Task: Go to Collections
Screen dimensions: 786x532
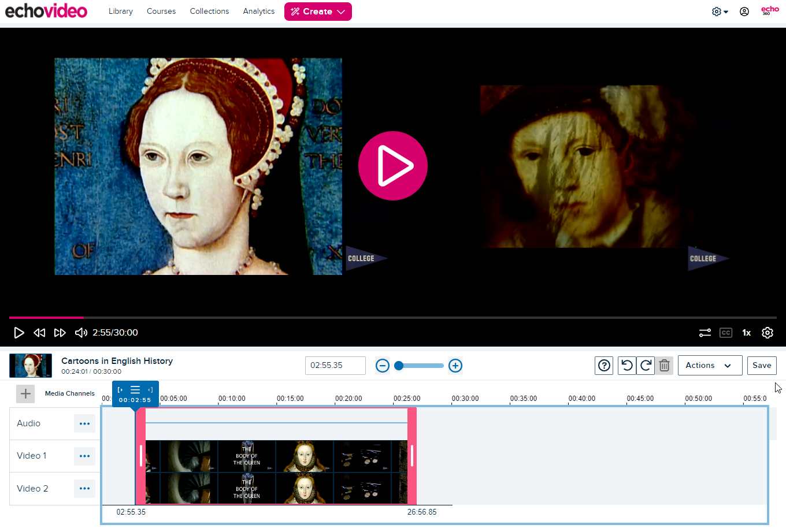Action: 209,11
